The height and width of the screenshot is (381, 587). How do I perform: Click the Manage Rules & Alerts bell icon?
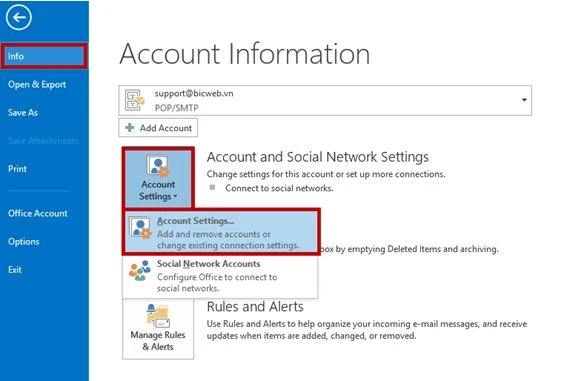(158, 316)
